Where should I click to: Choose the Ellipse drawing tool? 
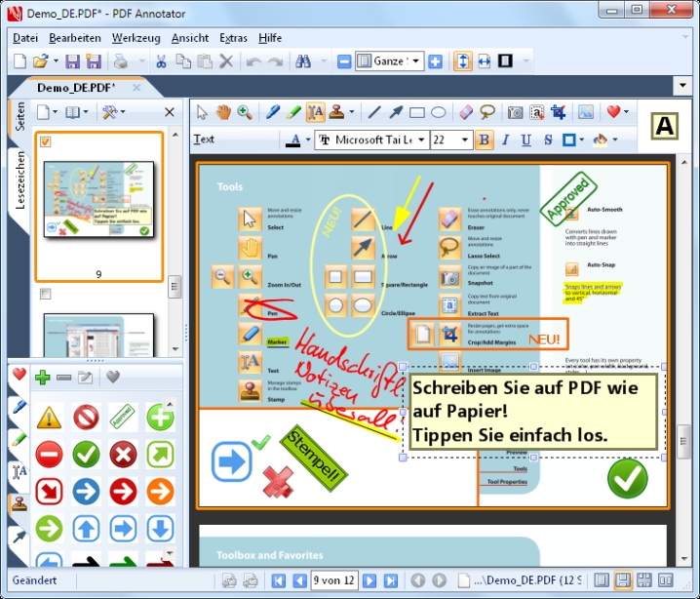pos(439,112)
